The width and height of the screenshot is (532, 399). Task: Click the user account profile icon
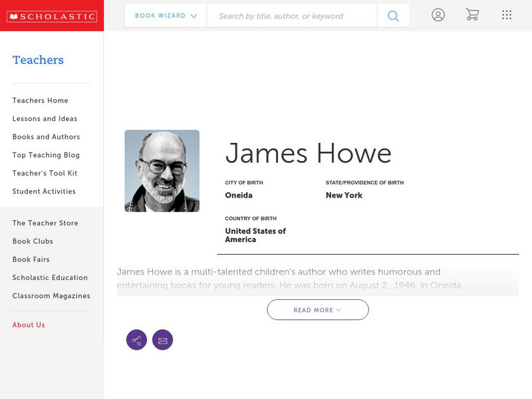(438, 15)
